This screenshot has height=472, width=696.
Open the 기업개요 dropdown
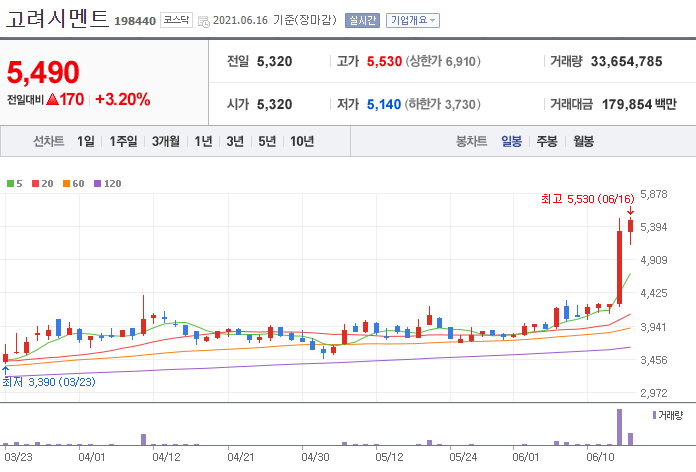tap(412, 20)
